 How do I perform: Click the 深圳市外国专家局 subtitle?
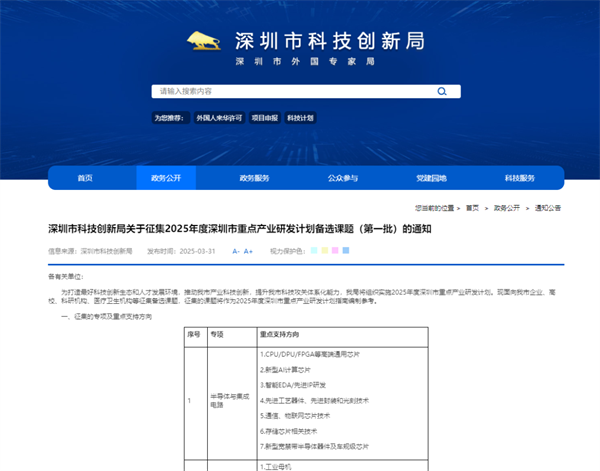point(305,62)
